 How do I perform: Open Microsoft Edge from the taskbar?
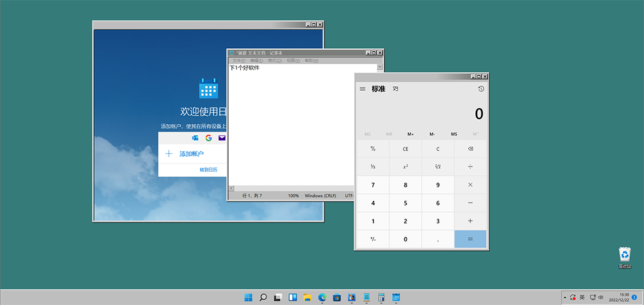322,297
